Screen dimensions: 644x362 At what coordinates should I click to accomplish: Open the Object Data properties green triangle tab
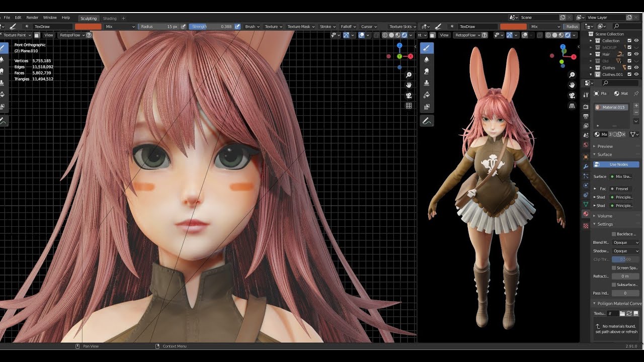(586, 204)
